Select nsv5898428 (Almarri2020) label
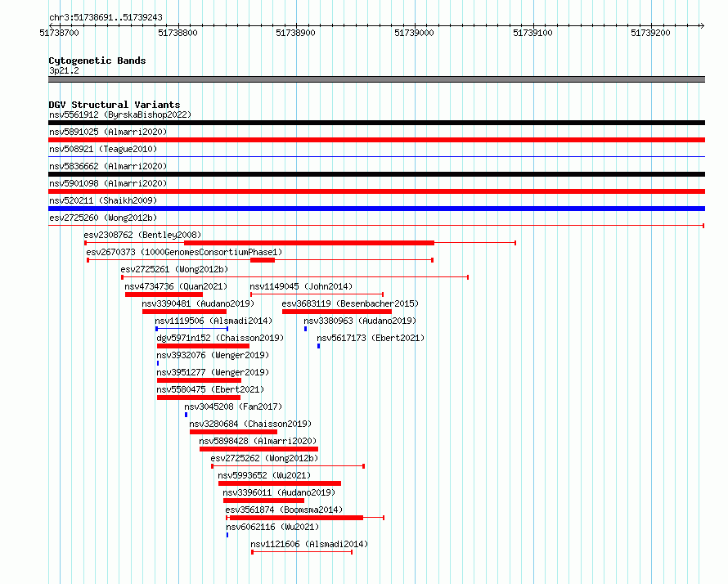Viewport: 728px width, 584px height. tap(258, 441)
